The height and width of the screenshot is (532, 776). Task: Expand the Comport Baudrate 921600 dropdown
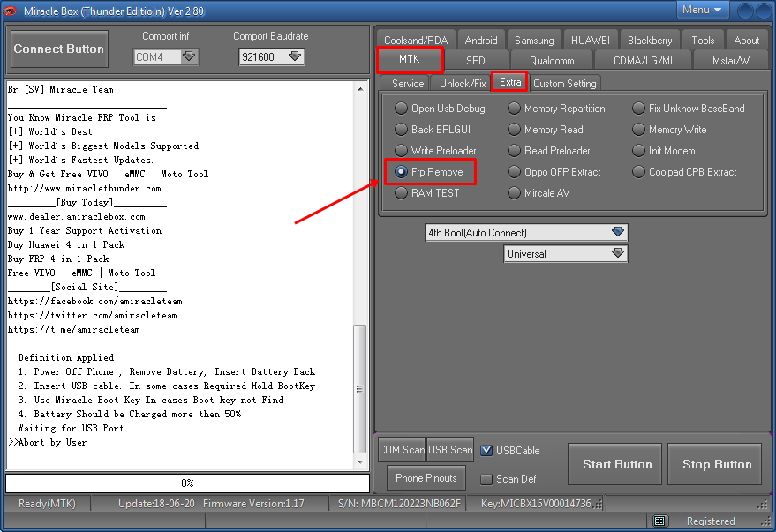tap(295, 56)
